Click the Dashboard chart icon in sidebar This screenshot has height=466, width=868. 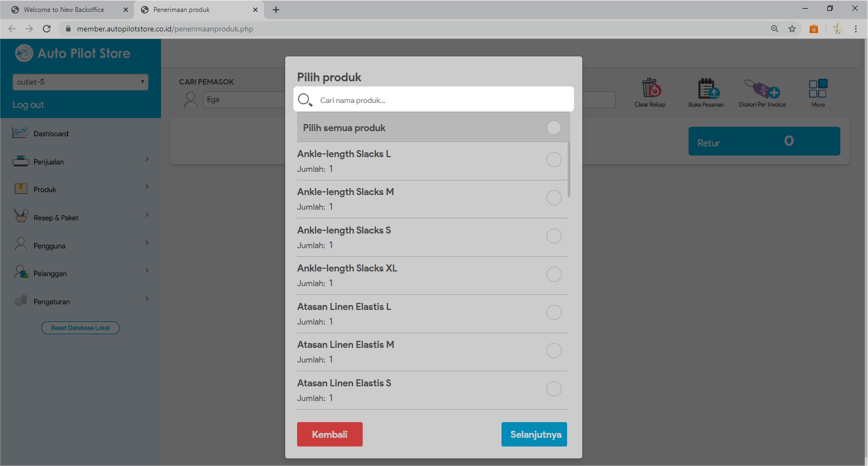(x=21, y=133)
